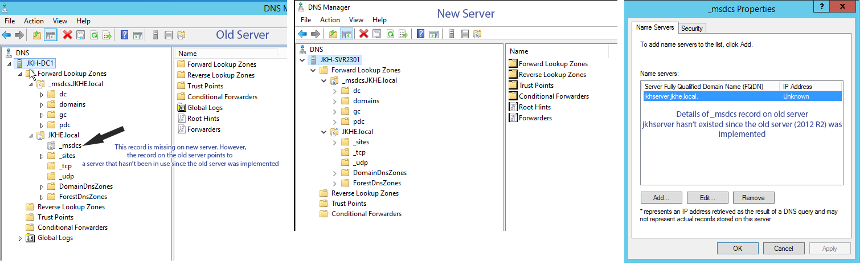This screenshot has height=272, width=868.
Task: Click red Delete icon in Old Server toolbar
Action: point(67,35)
